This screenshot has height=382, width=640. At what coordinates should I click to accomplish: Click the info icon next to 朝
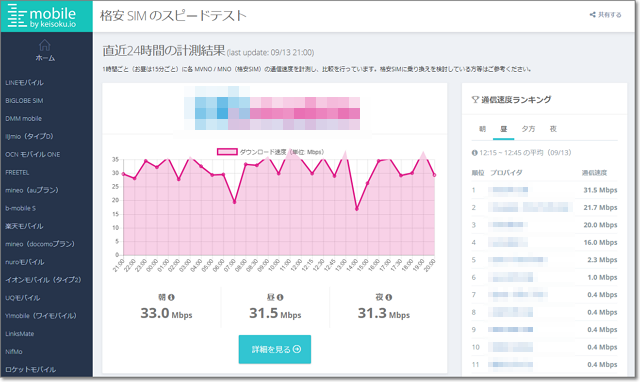171,297
